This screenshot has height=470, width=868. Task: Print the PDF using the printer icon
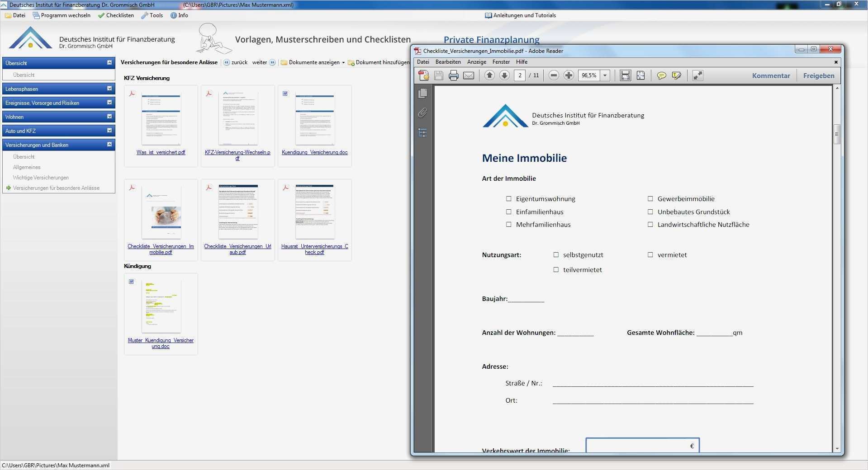click(453, 75)
